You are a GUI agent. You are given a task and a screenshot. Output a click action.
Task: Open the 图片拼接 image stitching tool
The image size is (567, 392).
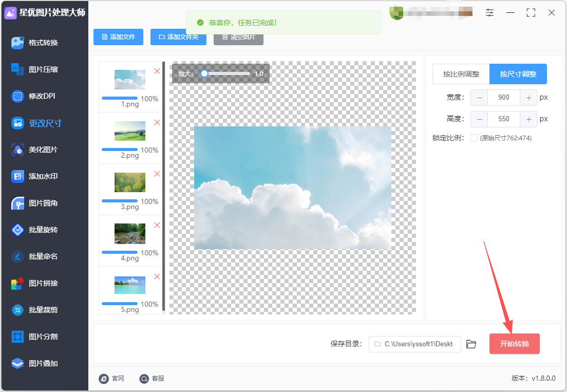click(35, 283)
